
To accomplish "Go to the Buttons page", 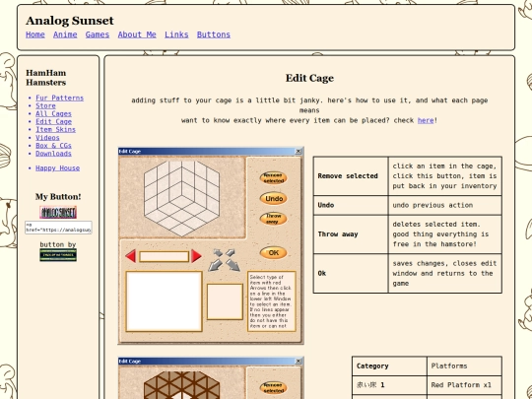I will coord(214,34).
